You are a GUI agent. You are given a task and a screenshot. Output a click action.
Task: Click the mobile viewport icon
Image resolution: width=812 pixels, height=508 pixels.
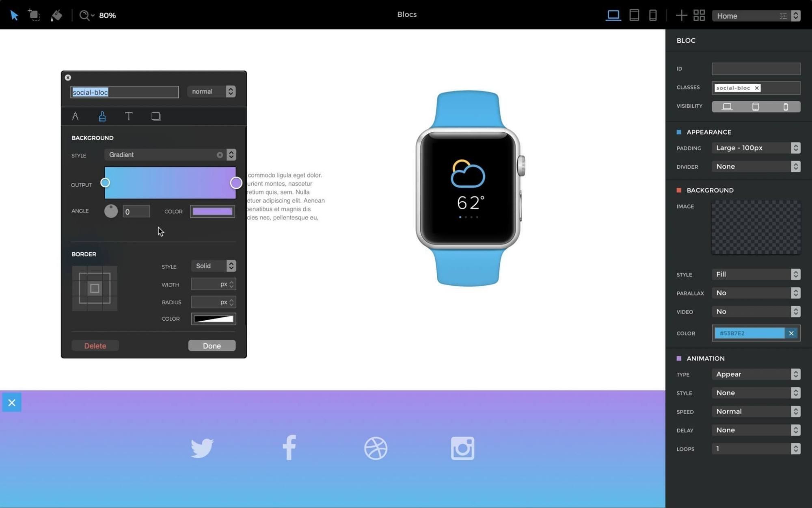654,16
